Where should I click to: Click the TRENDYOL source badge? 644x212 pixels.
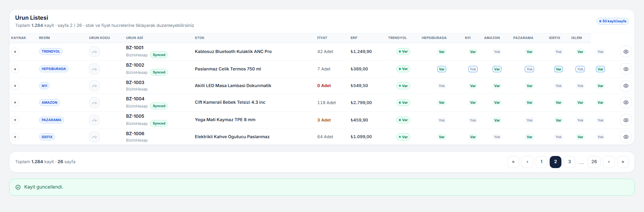point(51,51)
